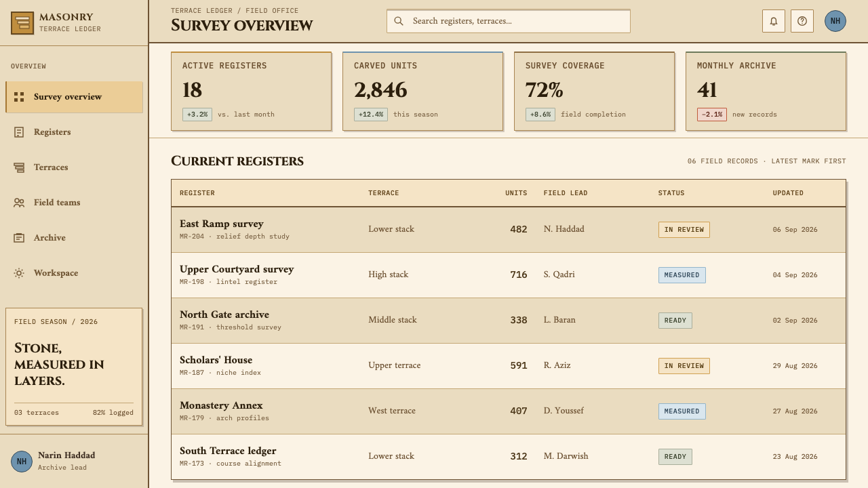Open the South Terrace ledger register

tap(509, 457)
